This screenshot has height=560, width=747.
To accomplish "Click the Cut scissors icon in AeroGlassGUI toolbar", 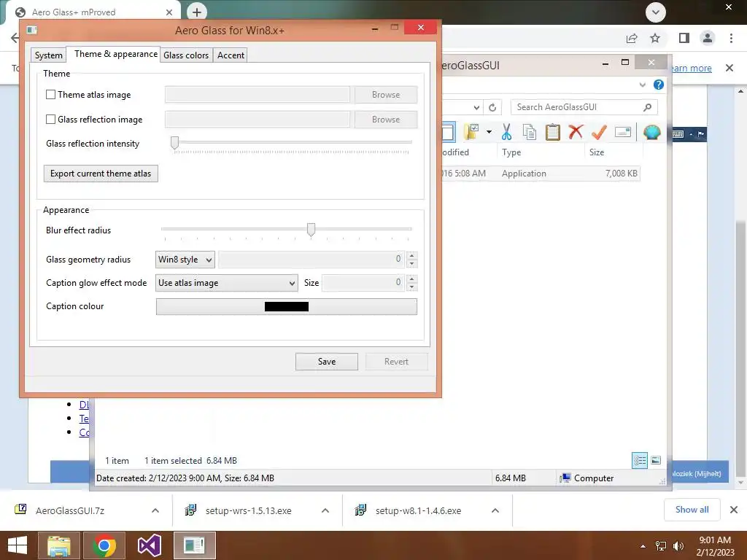I will click(x=506, y=132).
